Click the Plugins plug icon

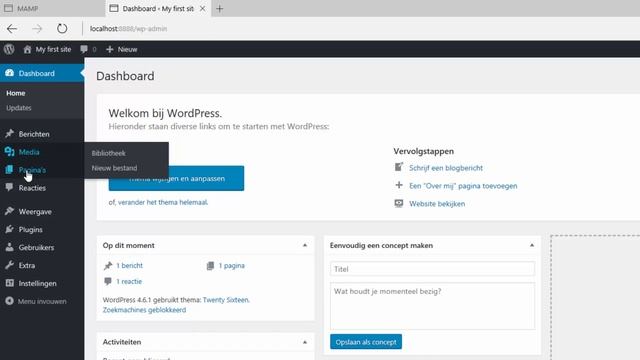coord(9,229)
